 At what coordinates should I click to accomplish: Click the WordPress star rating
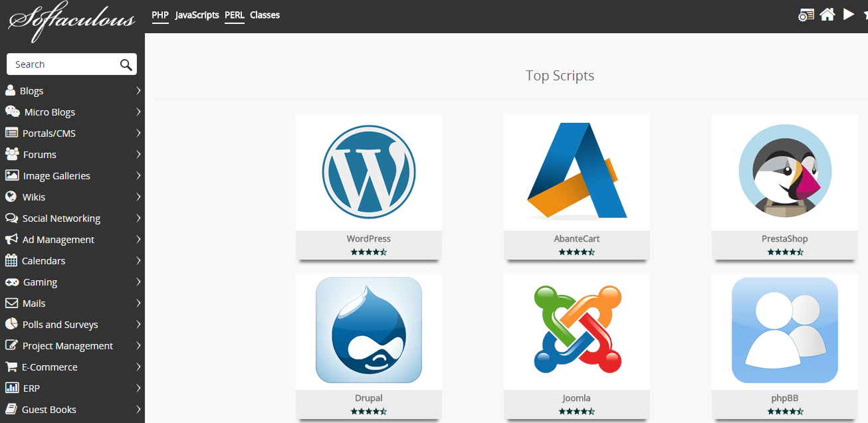[x=369, y=252]
